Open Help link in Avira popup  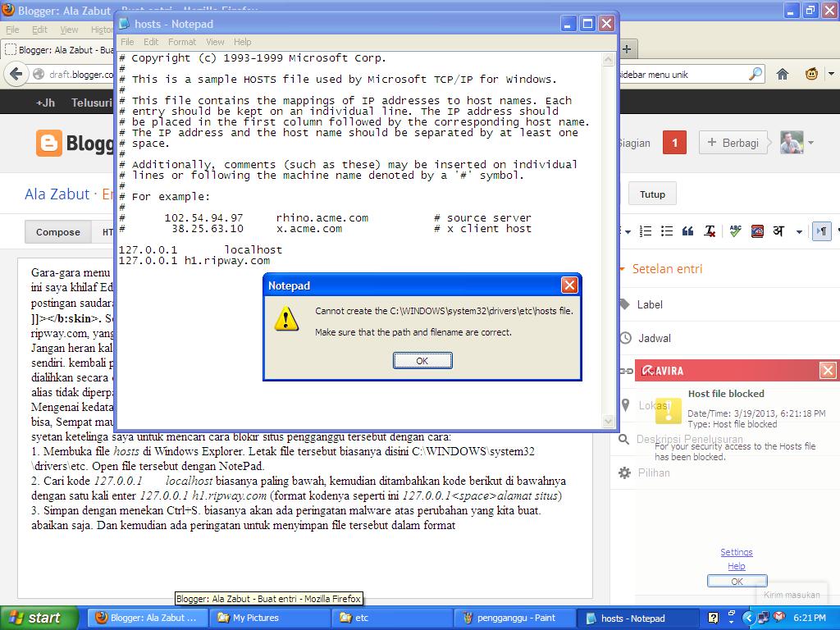click(736, 566)
